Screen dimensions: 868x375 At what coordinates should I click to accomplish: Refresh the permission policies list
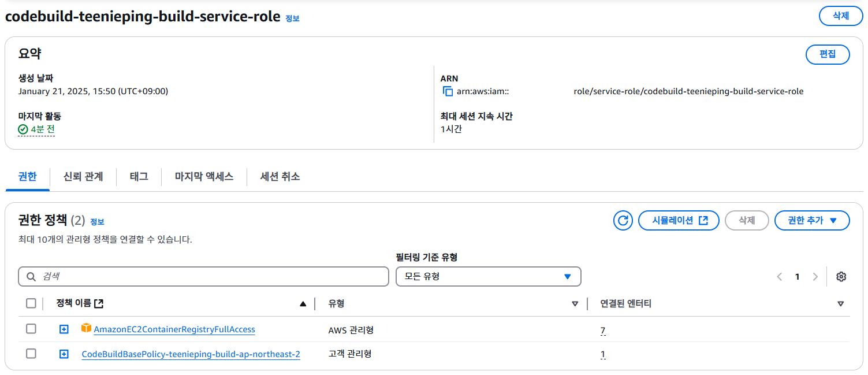623,220
